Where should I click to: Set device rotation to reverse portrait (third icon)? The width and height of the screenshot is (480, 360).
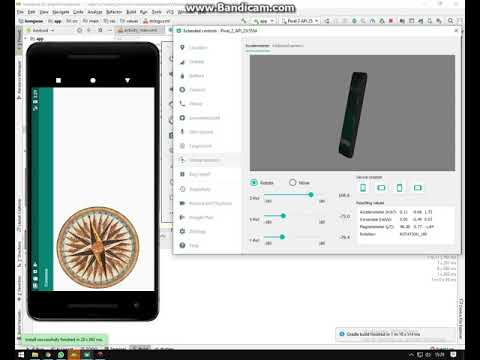[x=399, y=188]
